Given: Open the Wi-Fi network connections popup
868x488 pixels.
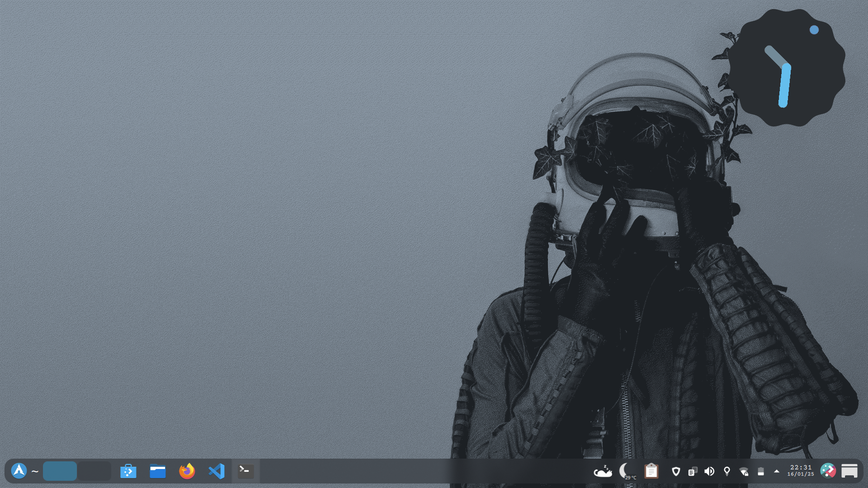Looking at the screenshot, I should click(x=744, y=472).
